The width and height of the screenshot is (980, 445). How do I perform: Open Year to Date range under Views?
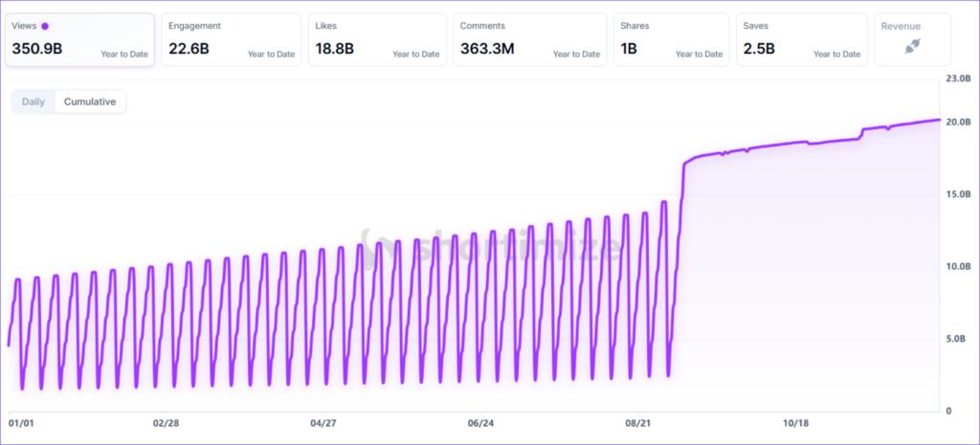click(x=124, y=55)
